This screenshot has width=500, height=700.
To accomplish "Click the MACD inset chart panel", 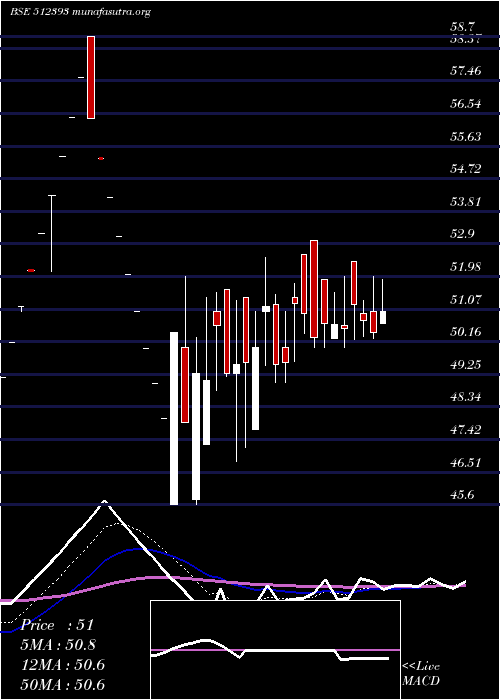I will point(275,650).
